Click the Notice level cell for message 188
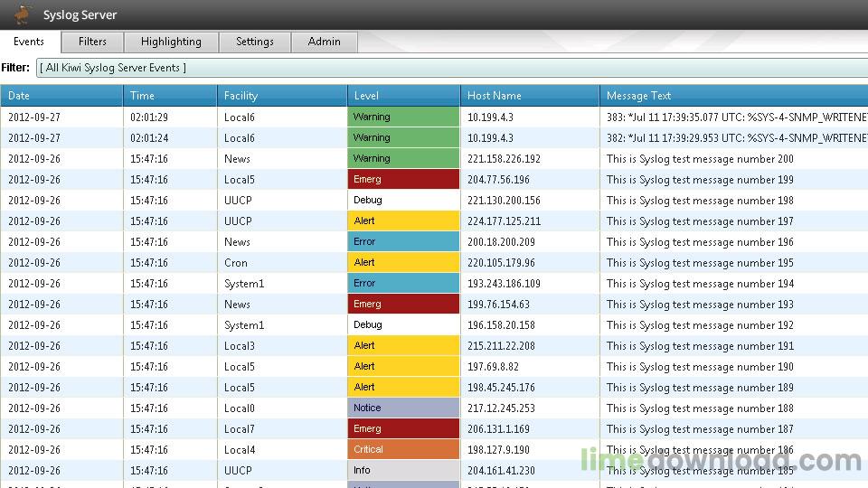 tap(403, 408)
